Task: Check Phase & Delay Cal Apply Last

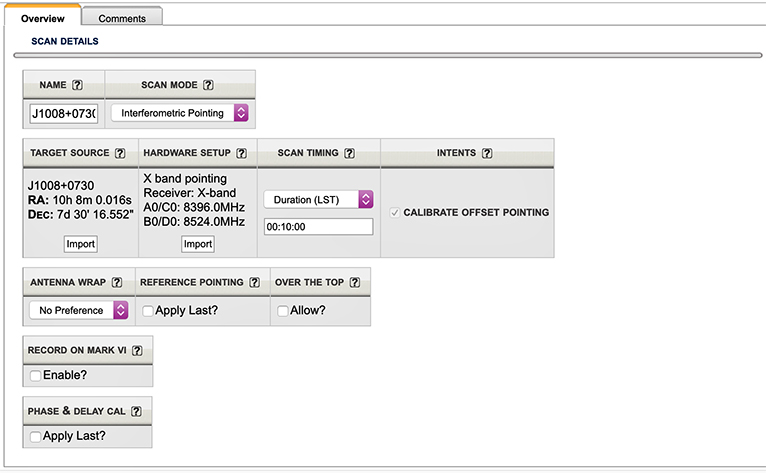Action: pyautogui.click(x=36, y=437)
